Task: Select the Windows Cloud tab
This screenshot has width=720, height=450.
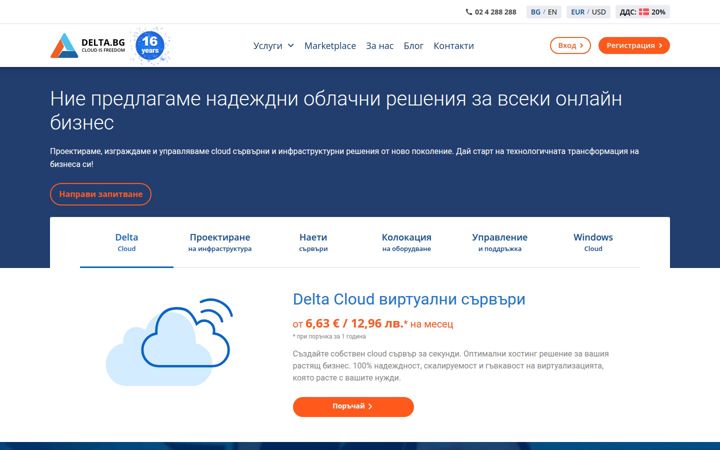Action: coord(593,242)
